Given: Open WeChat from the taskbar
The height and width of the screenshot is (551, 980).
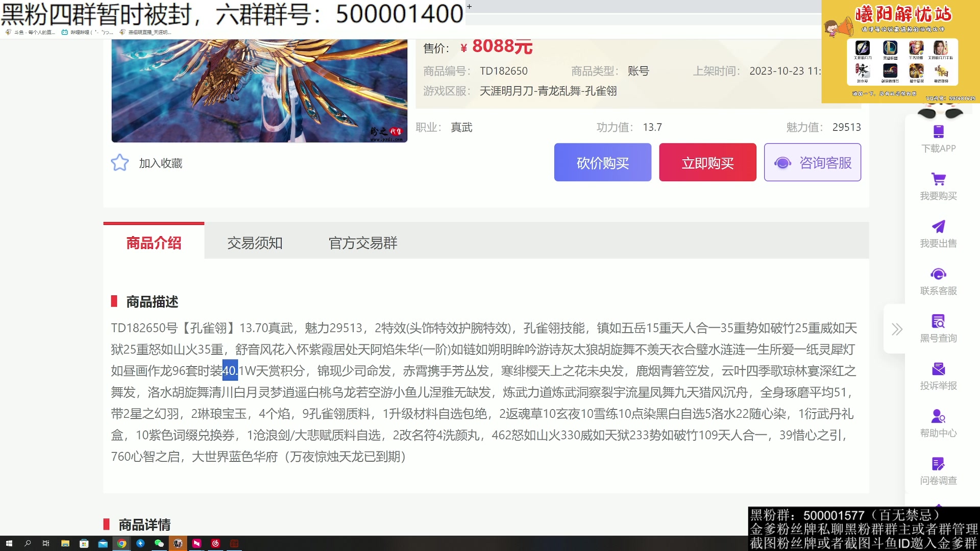Looking at the screenshot, I should [159, 543].
